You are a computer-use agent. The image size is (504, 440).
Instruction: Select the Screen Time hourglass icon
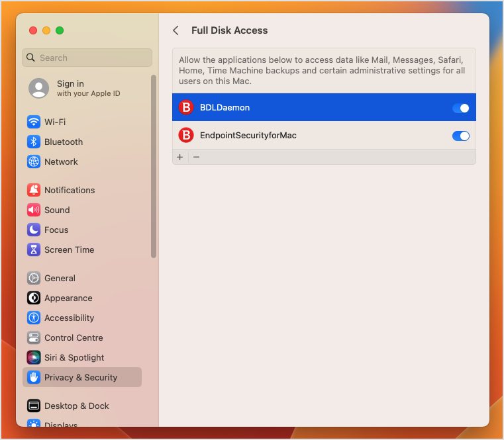(34, 249)
